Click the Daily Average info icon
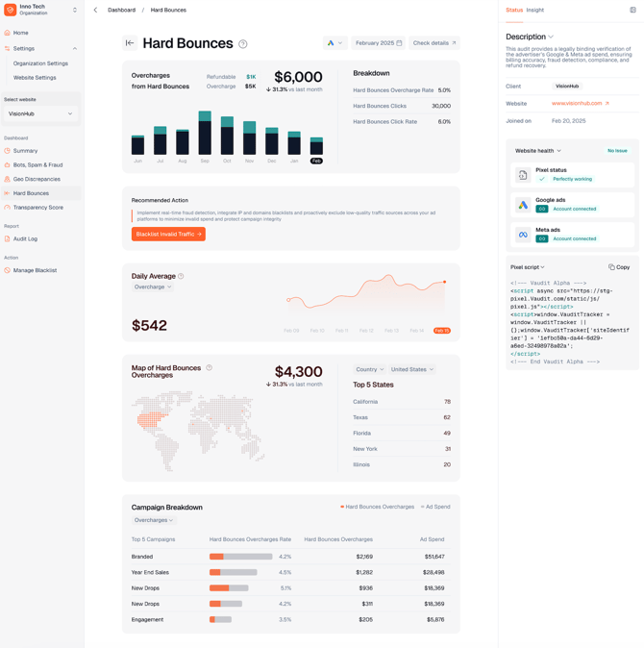The width and height of the screenshot is (644, 648). coord(181,276)
